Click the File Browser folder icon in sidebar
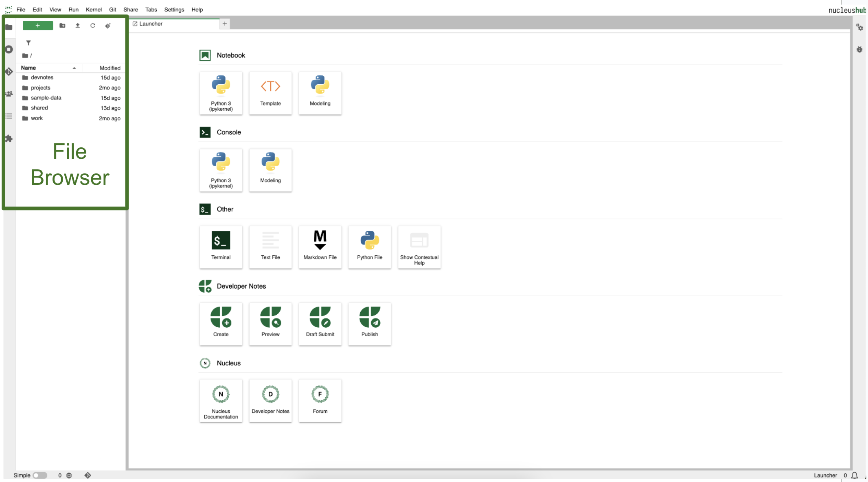This screenshot has height=482, width=868. pyautogui.click(x=9, y=27)
